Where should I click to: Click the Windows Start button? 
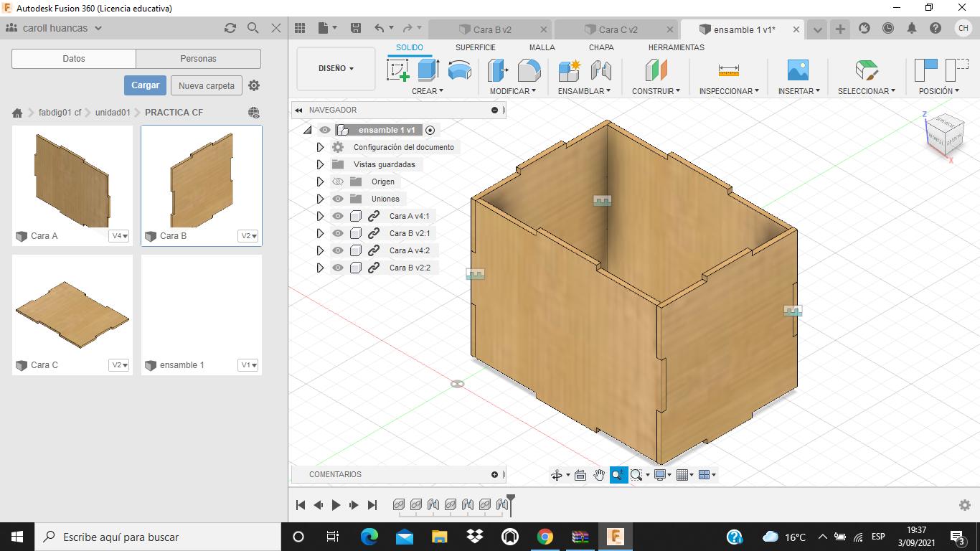[x=17, y=537]
